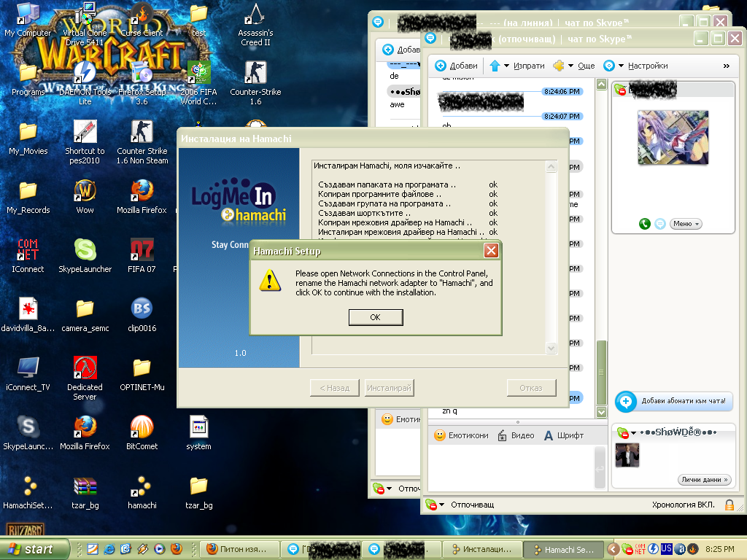747x560 pixels.
Task: Close the Hamachi Setup warning dialog
Action: click(491, 251)
